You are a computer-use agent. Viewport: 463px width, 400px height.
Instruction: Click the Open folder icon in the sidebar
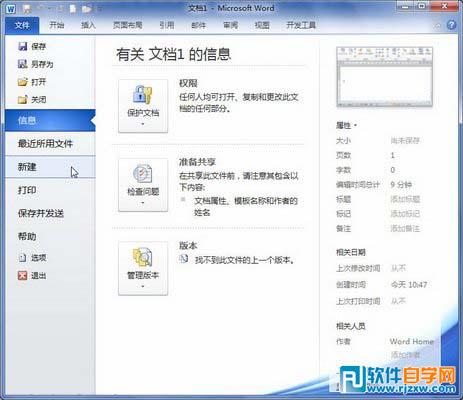coord(22,82)
